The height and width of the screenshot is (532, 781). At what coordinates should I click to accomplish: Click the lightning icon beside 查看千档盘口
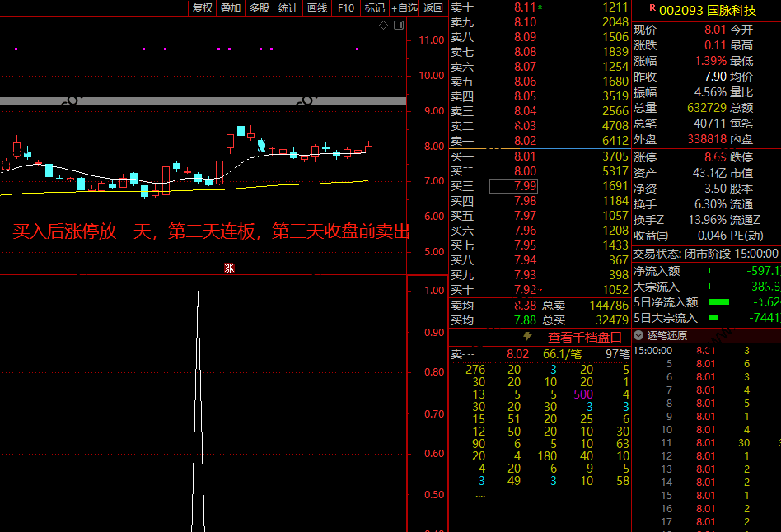coord(527,337)
